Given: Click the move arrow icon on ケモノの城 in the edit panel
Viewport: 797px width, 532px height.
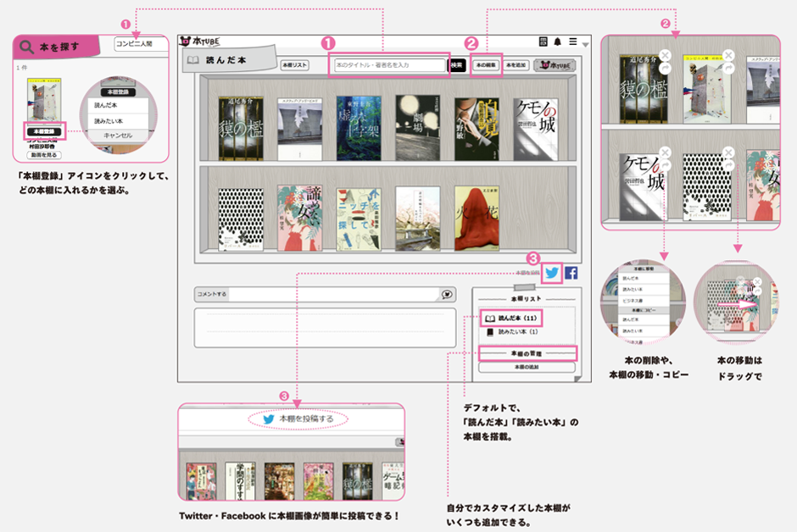Looking at the screenshot, I should pos(665,165).
